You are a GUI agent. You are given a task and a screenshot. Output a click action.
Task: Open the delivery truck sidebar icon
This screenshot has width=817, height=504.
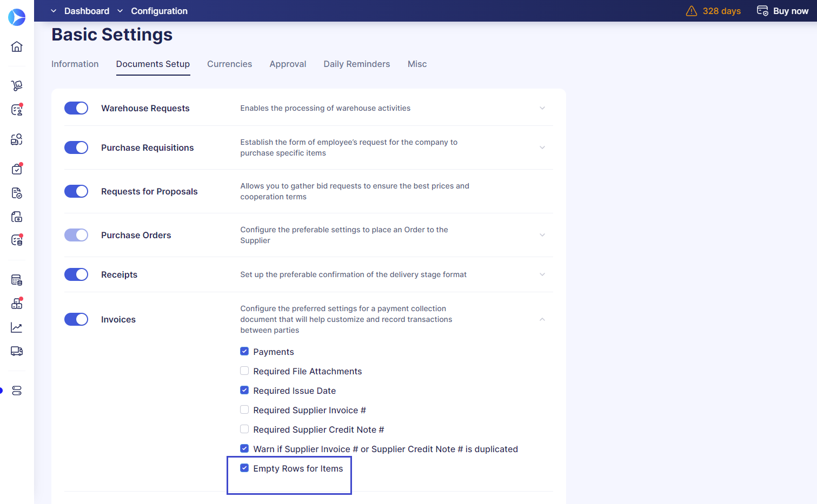[x=17, y=351]
